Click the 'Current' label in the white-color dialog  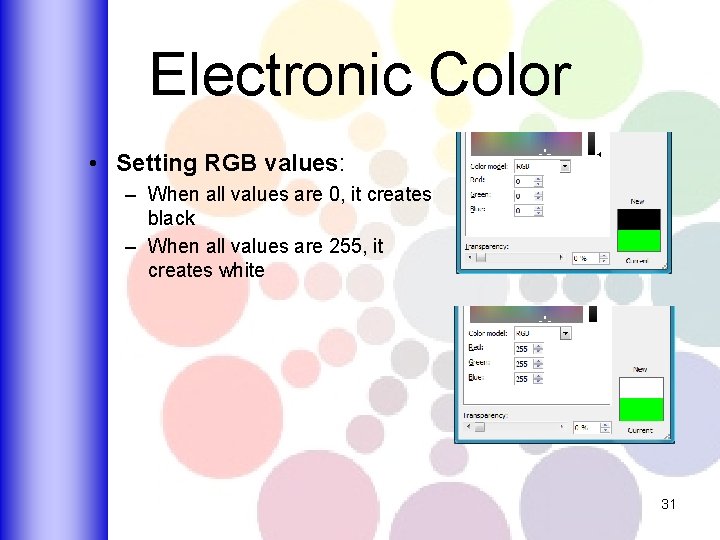(640, 430)
